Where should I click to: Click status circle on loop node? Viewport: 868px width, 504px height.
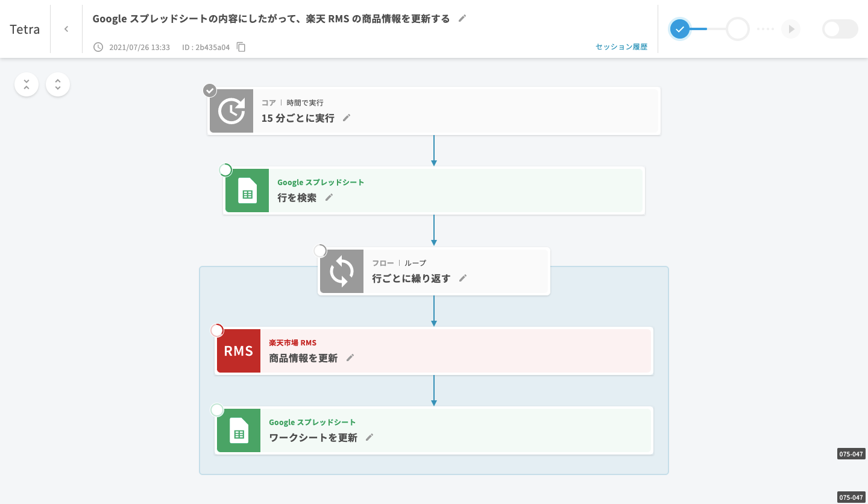320,251
